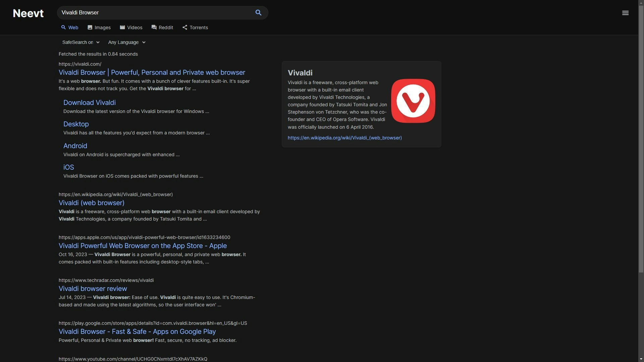
Task: Click the Vivaldi red logo image
Action: coord(413,101)
